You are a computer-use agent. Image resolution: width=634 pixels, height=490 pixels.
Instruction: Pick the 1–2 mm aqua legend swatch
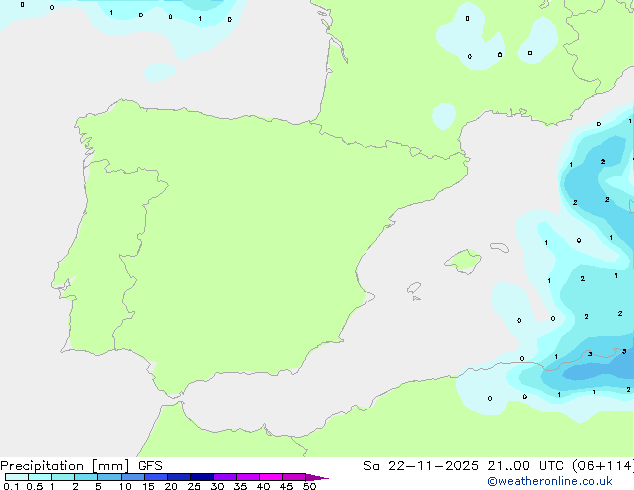[x=63, y=477]
